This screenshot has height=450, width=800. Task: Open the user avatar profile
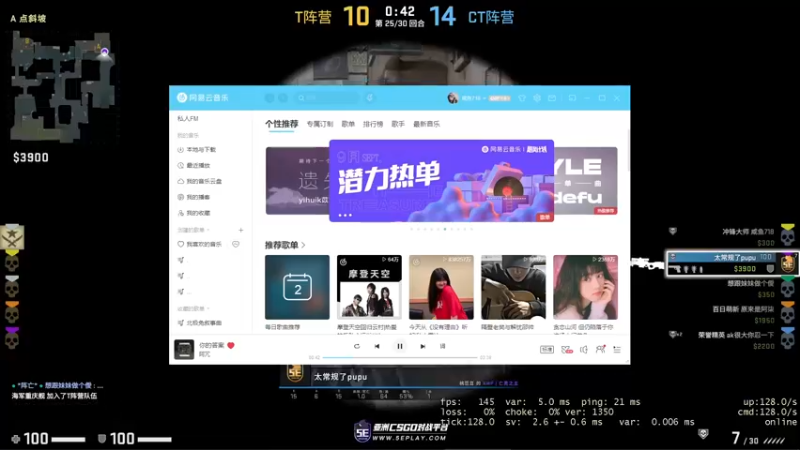coord(453,98)
